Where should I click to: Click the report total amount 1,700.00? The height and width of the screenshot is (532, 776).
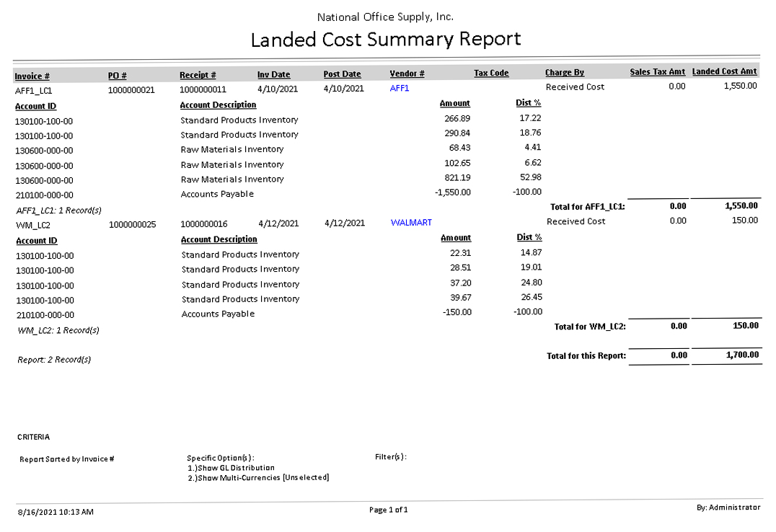coord(741,355)
